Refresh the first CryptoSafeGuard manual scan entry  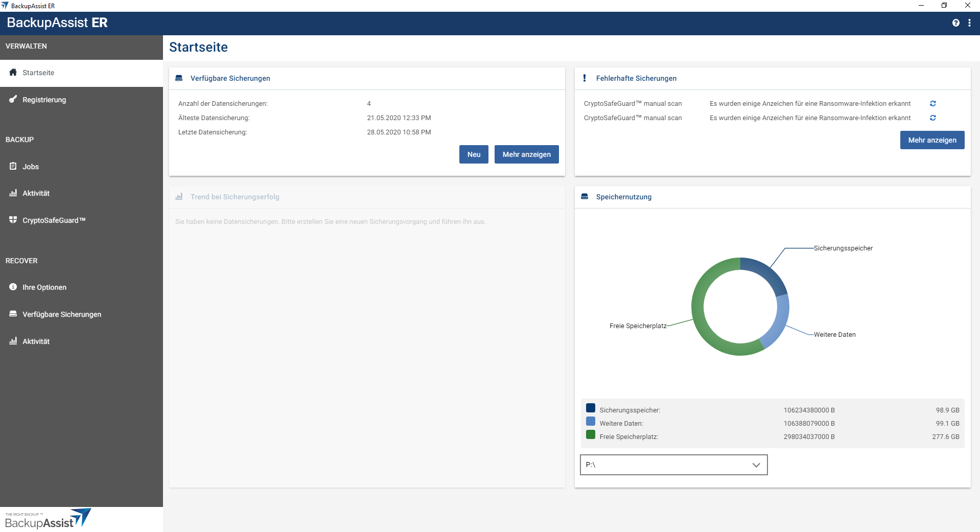point(932,103)
